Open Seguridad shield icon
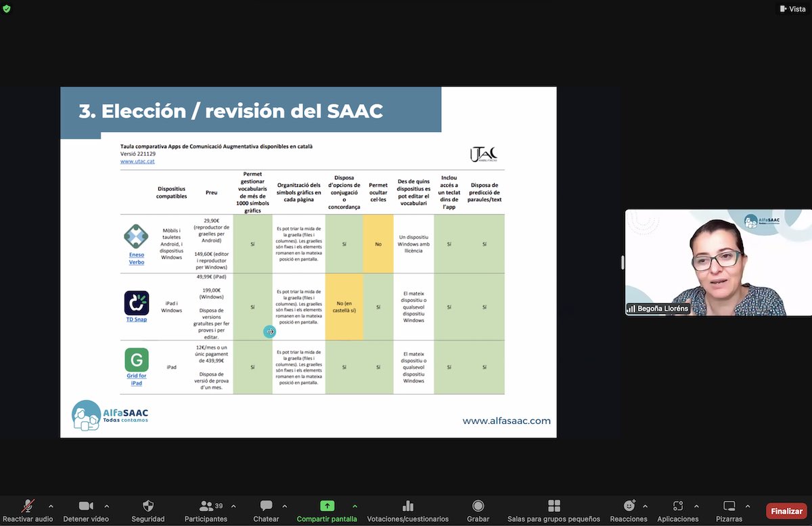 coord(148,506)
